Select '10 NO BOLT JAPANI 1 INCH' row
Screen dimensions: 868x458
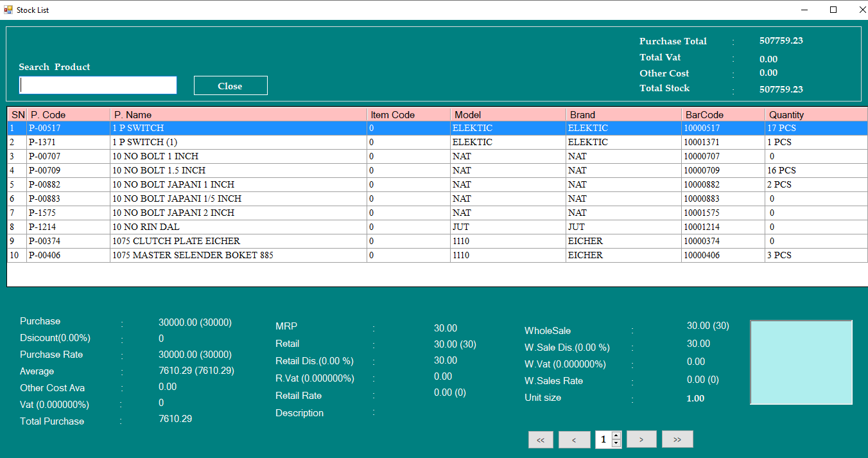437,184
